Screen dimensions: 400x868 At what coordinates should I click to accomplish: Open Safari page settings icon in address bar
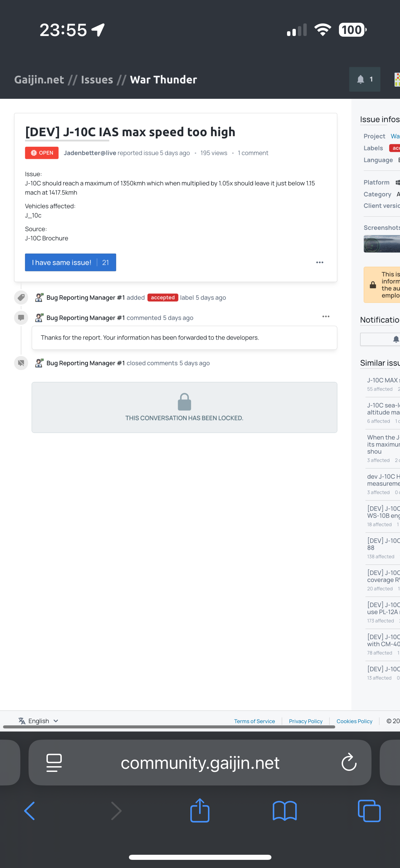(x=54, y=763)
